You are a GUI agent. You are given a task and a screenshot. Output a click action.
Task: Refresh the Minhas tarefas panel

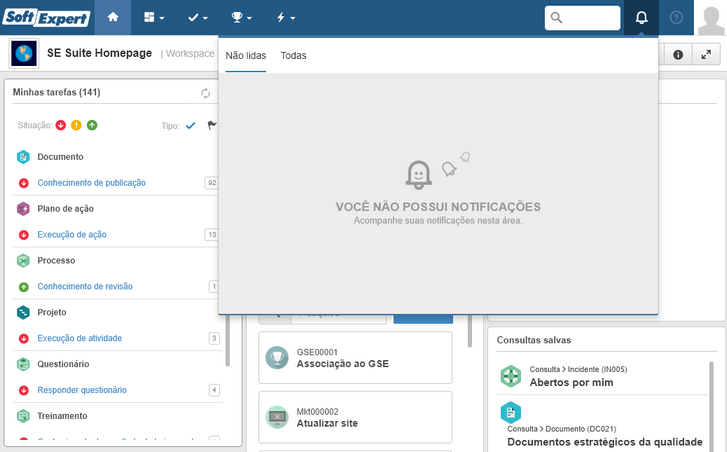tap(205, 93)
